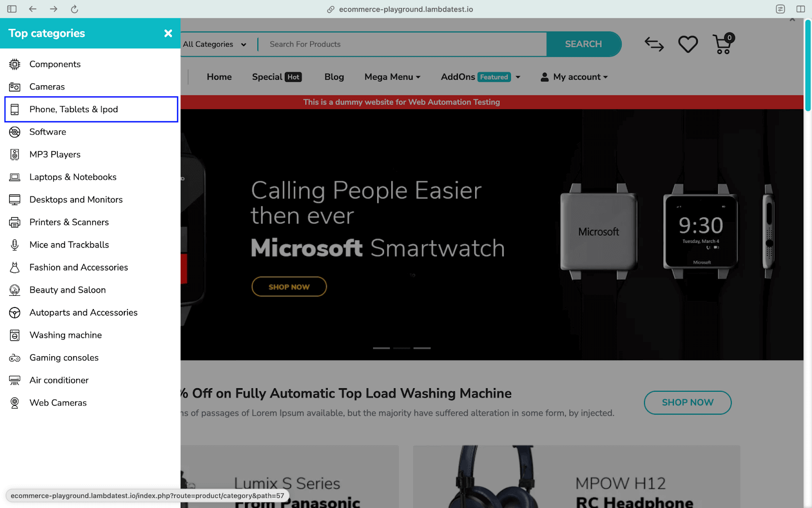Viewport: 812px width, 508px height.
Task: Click the Lumix S Series Panasonic banner
Action: pos(290,477)
